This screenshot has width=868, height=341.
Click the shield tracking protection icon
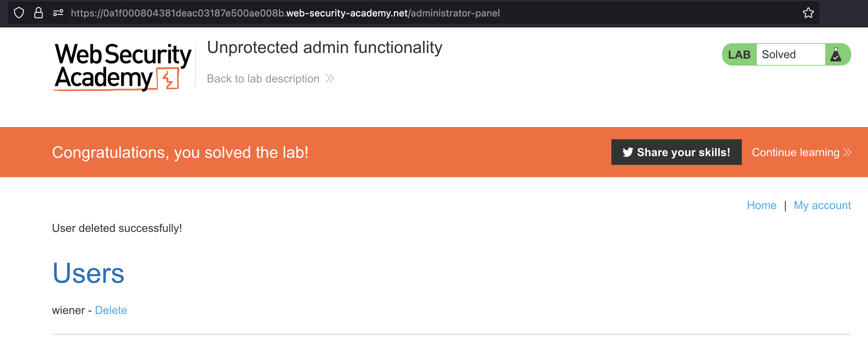pos(19,13)
